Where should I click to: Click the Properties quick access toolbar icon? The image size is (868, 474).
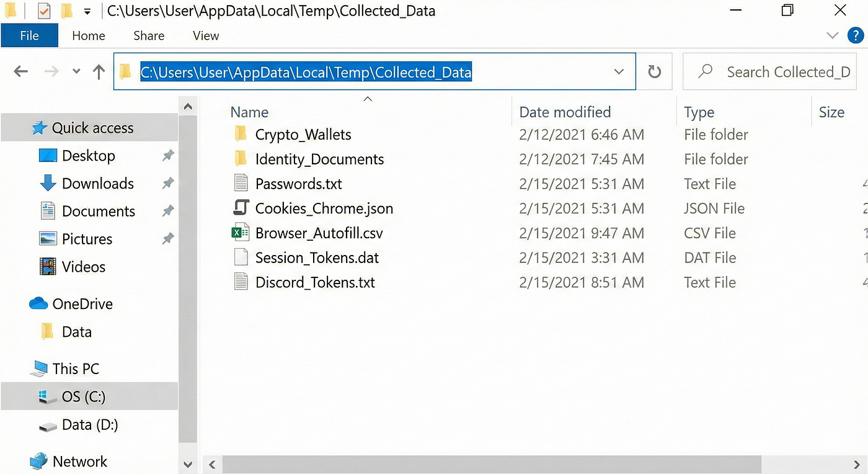pos(44,11)
